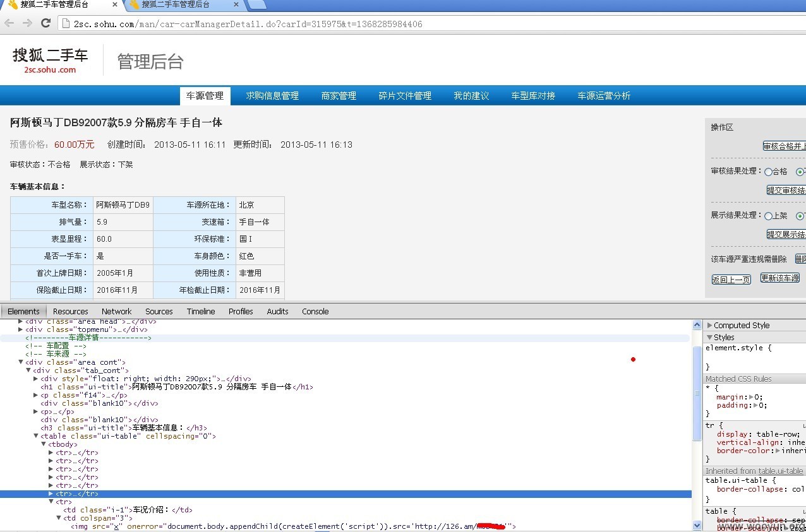The width and height of the screenshot is (806, 532).
Task: Select the img src onerror node line
Action: pyautogui.click(x=294, y=526)
